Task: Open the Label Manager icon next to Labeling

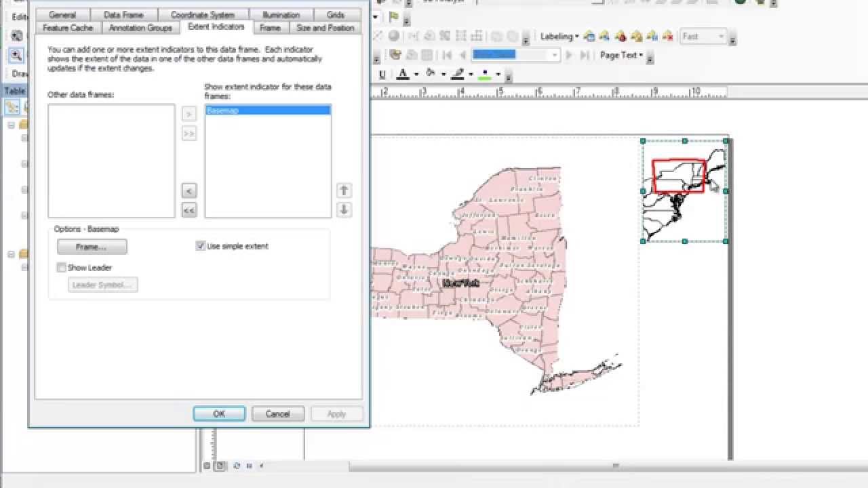Action: [589, 36]
